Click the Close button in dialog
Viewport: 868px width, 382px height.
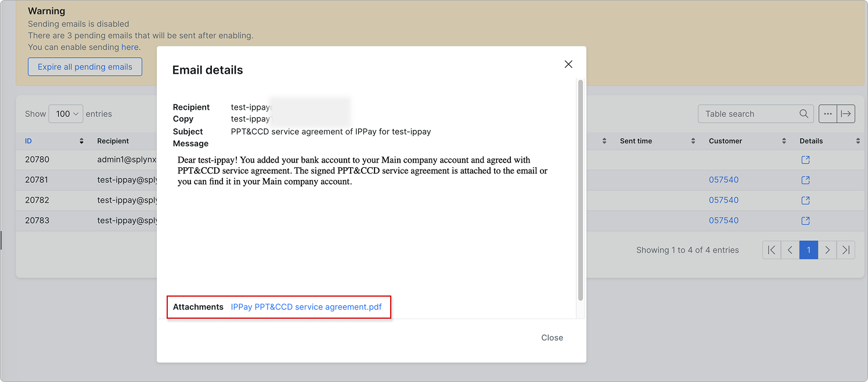pyautogui.click(x=552, y=337)
